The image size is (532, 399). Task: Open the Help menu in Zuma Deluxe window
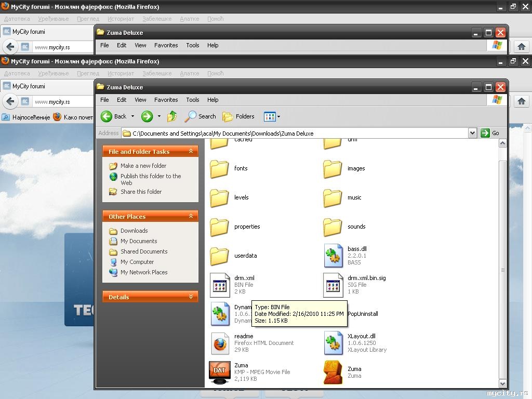212,100
